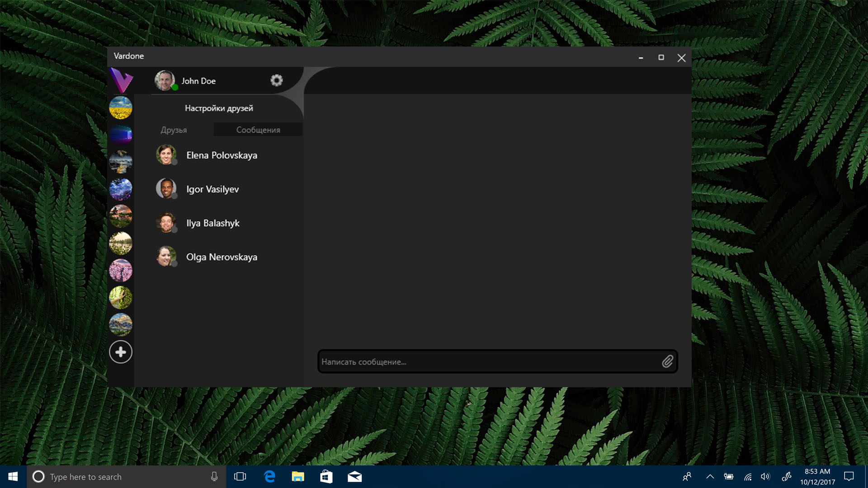This screenshot has width=868, height=488.
Task: Open settings via the gear icon
Action: point(277,80)
